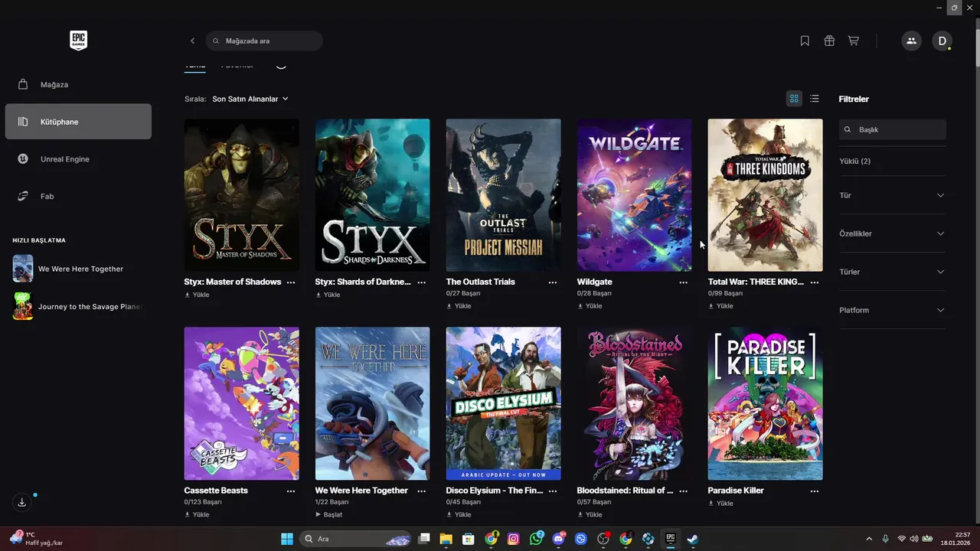
Task: Open the Disco Elysium cover art
Action: coord(504,403)
